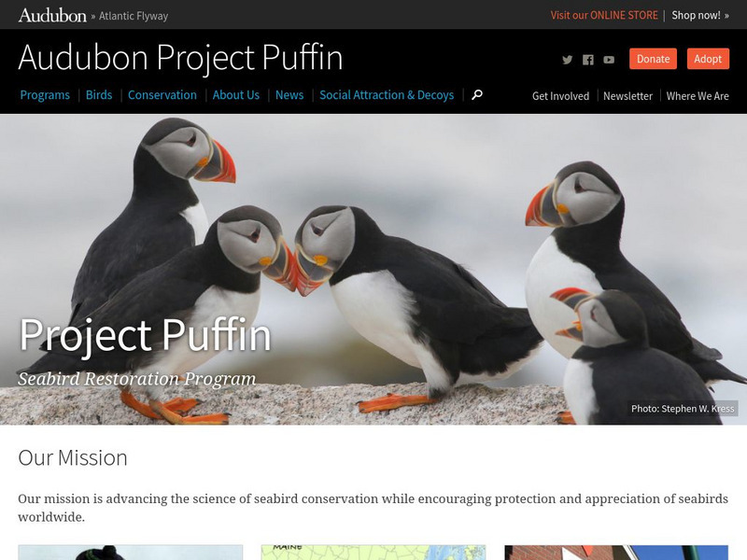Click the Donate button
The image size is (747, 560).
pos(653,59)
